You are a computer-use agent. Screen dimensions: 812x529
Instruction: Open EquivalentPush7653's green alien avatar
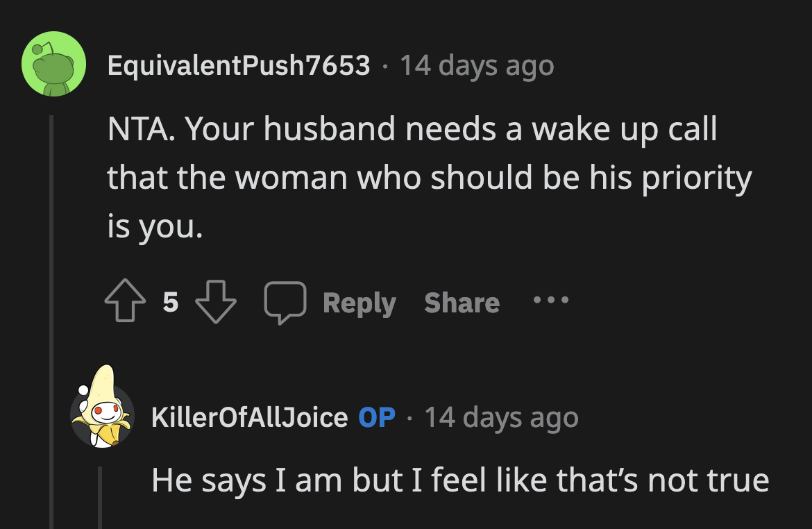[x=53, y=65]
